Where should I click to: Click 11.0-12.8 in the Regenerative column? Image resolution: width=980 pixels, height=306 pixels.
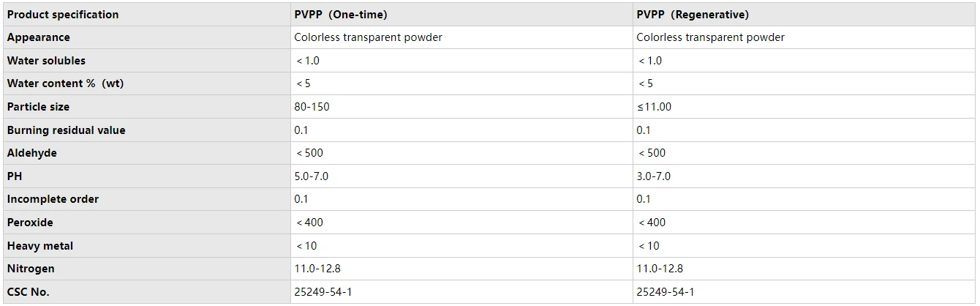click(660, 269)
